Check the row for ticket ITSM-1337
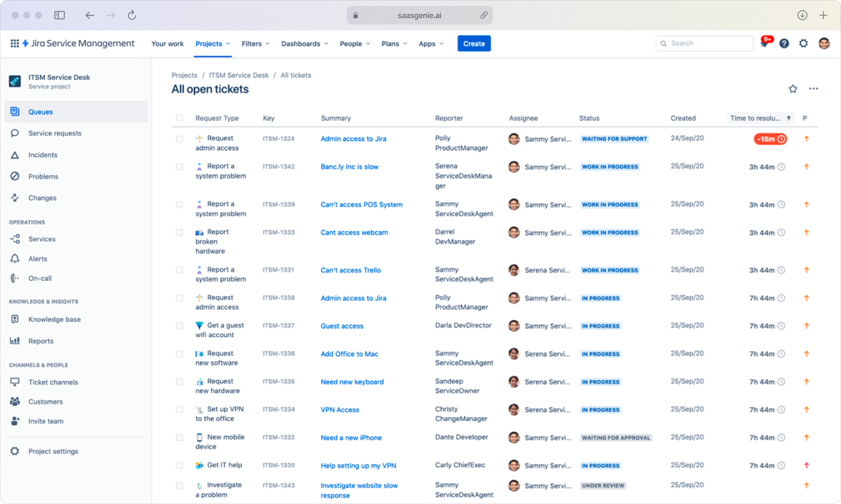This screenshot has width=841, height=504. pos(179,325)
